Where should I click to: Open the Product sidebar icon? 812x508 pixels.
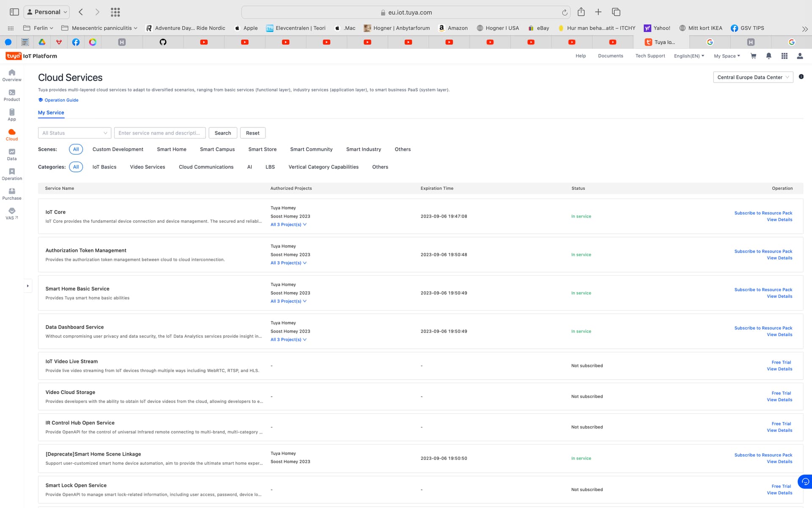coord(12,95)
